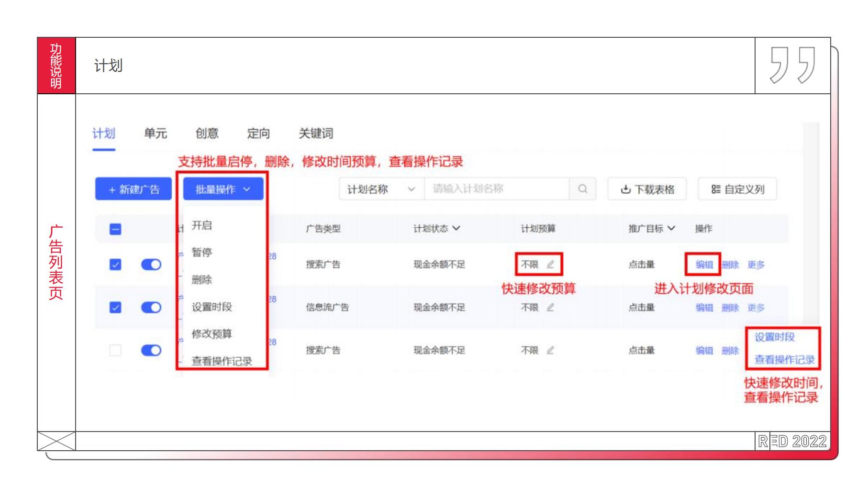868x488 pixels.
Task: Click 编辑 in the third row
Action: click(704, 351)
